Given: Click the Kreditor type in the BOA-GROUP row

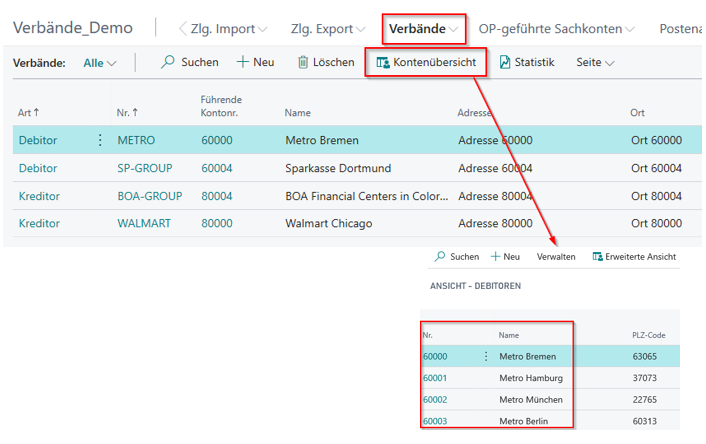Looking at the screenshot, I should point(39,196).
